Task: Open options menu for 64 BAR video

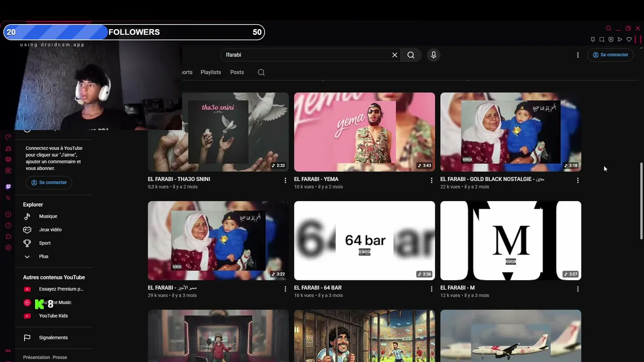Action: [431, 289]
